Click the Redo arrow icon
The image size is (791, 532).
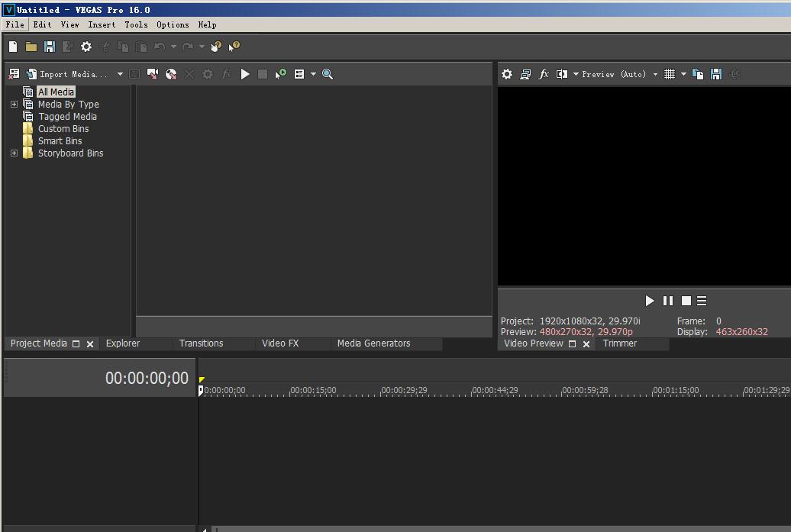click(x=188, y=47)
